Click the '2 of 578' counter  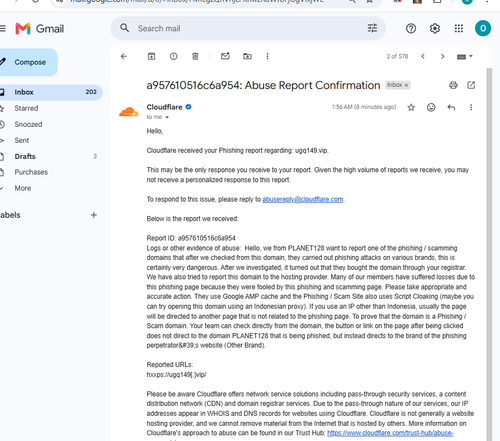(x=397, y=56)
